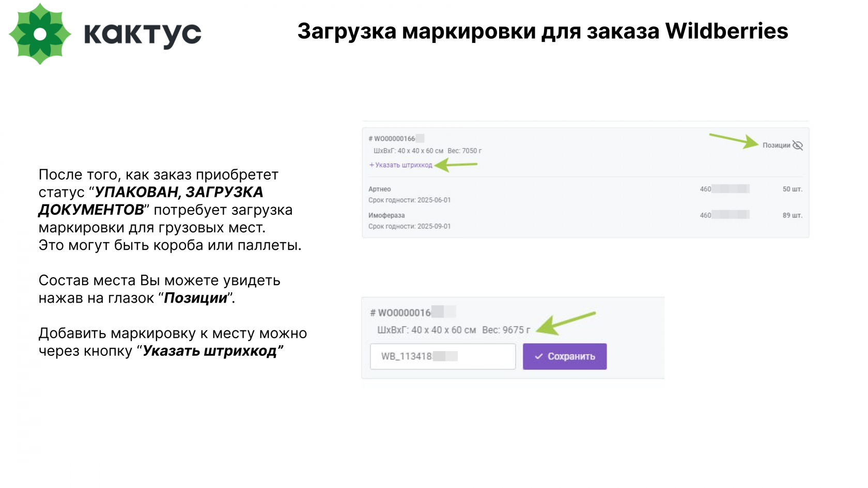
Task: Click the Позиции label
Action: click(776, 146)
